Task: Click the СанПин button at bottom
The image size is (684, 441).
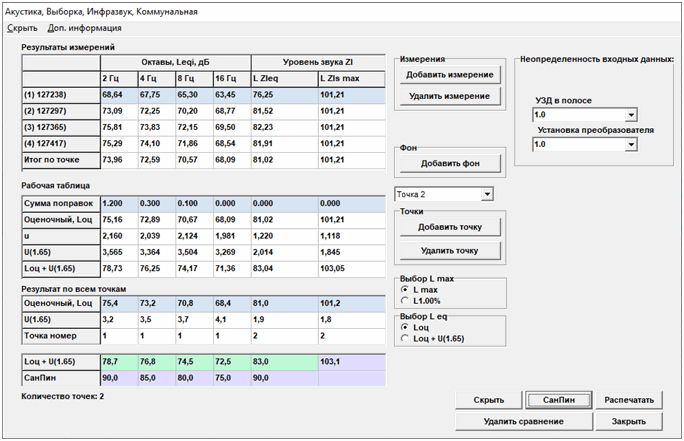Action: coord(558,400)
